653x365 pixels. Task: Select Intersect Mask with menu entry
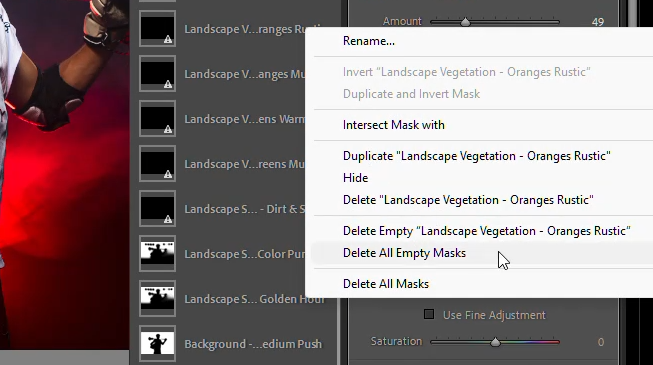tap(394, 125)
